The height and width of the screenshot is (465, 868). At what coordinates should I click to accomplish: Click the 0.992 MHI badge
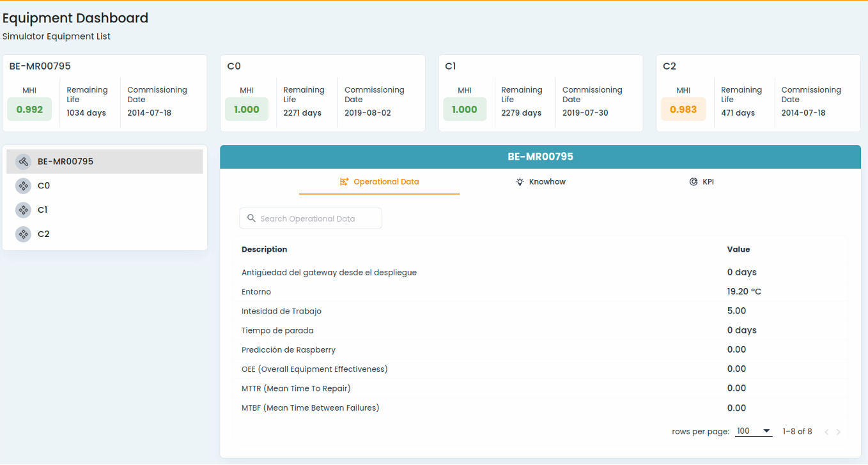[29, 109]
